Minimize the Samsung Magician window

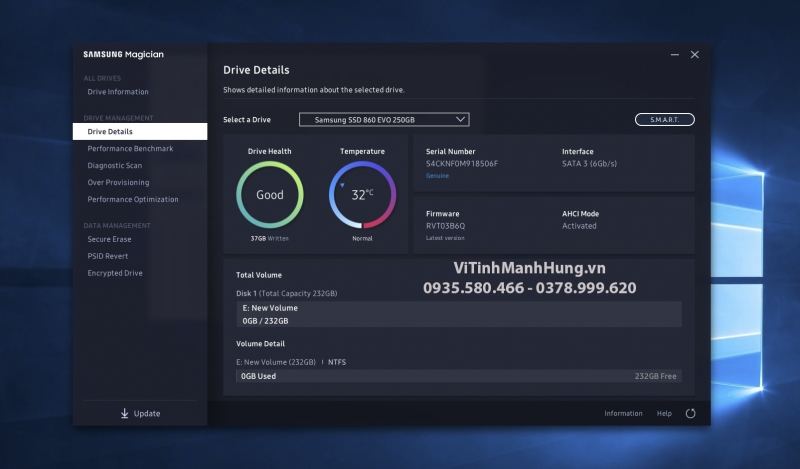674,55
